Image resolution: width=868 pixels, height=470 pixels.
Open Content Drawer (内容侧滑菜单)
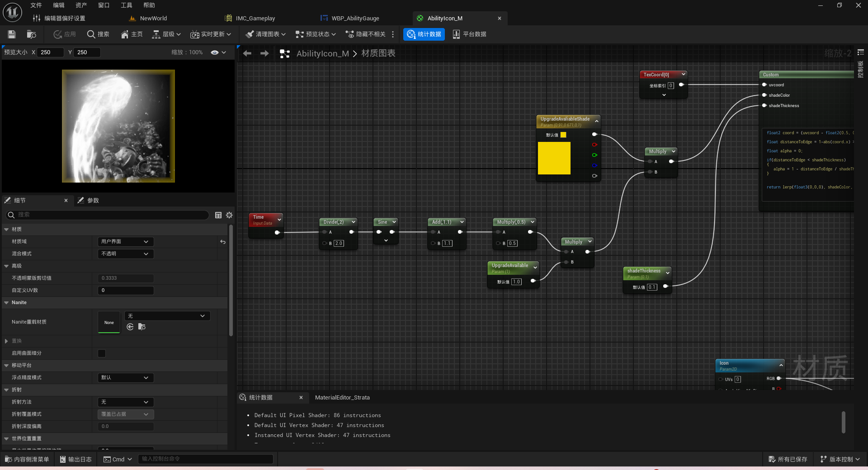[27, 459]
